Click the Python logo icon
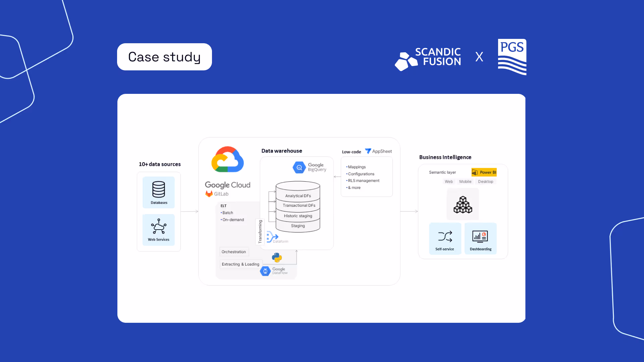The height and width of the screenshot is (362, 644). point(277,257)
